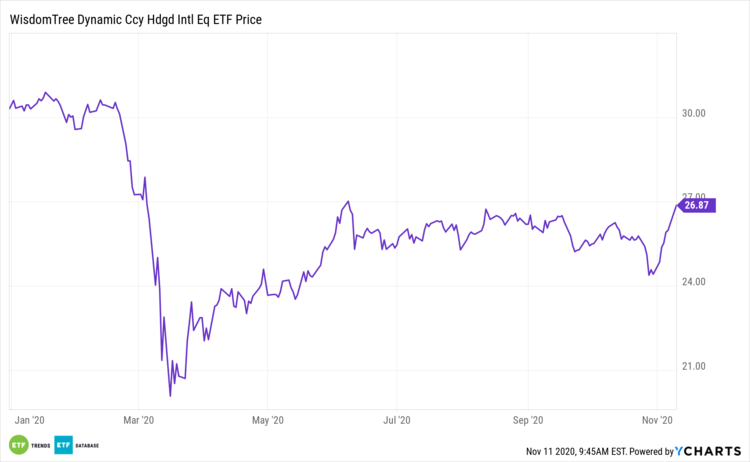Viewport: 750px width, 462px height.
Task: Click the purple 26.87 price tag
Action: (x=694, y=205)
